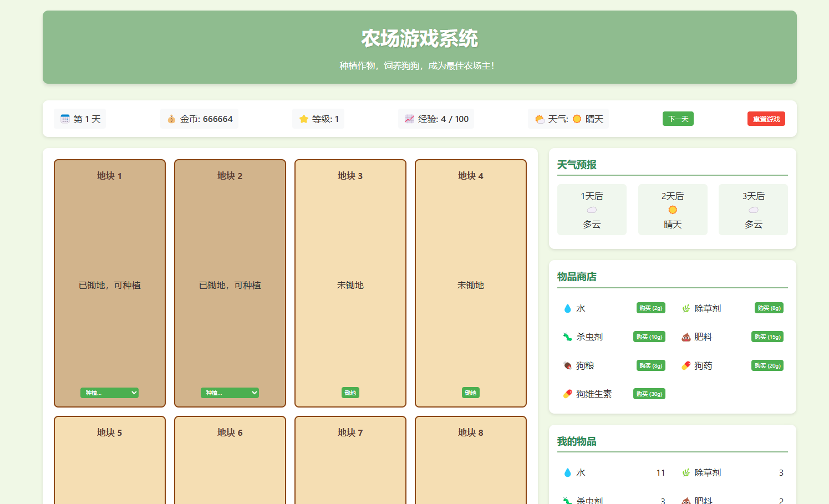
Task: Click the fertilizer icon in the shop
Action: pyautogui.click(x=685, y=337)
